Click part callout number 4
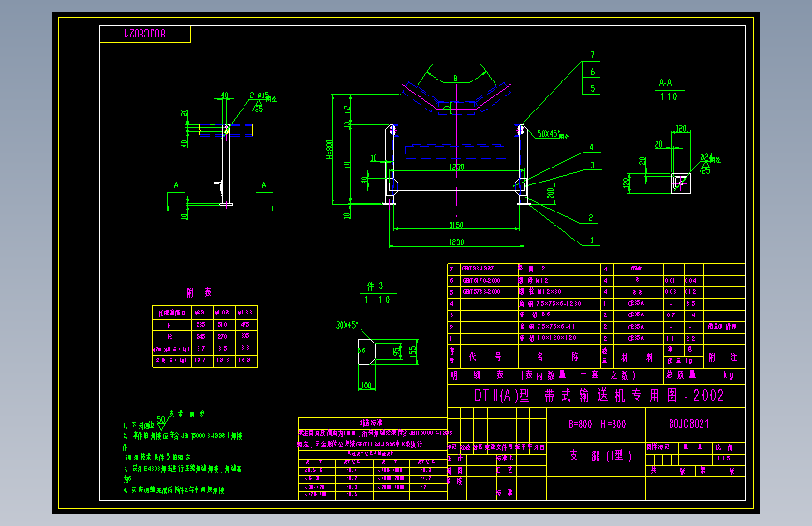Viewport: 812px width, 526px height. pos(591,148)
